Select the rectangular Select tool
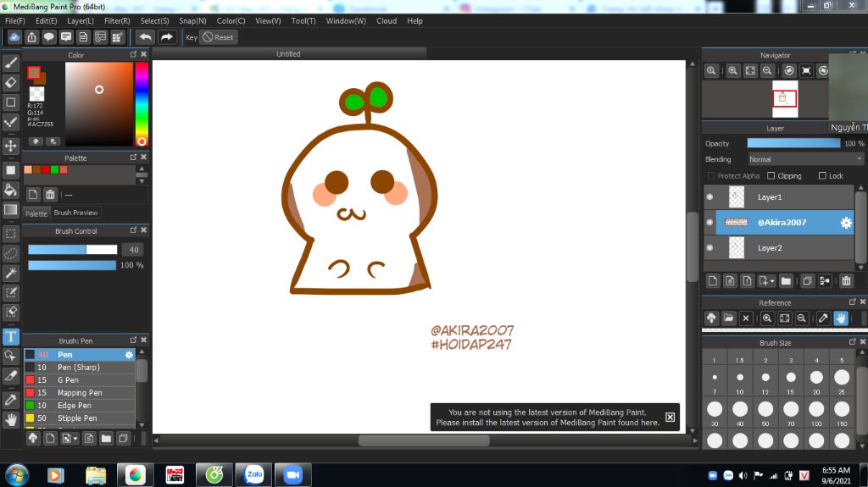Viewport: 868px width, 487px height. point(10,234)
